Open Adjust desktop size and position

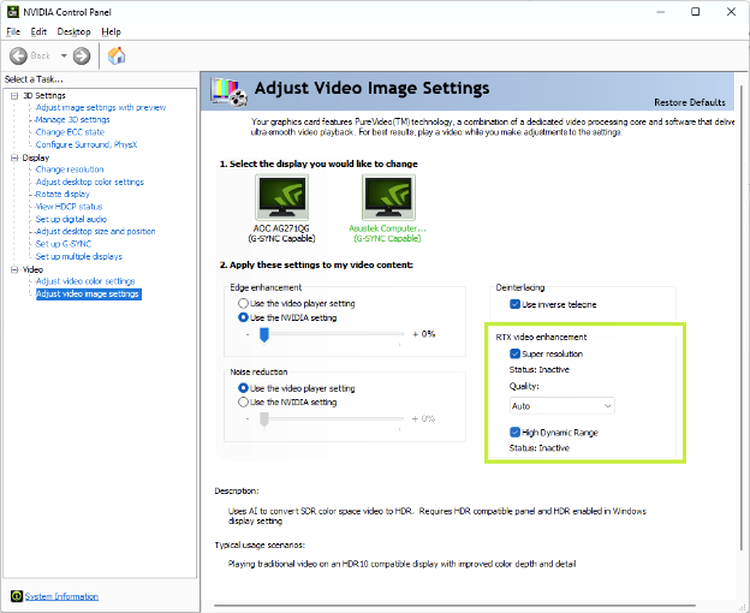click(96, 231)
